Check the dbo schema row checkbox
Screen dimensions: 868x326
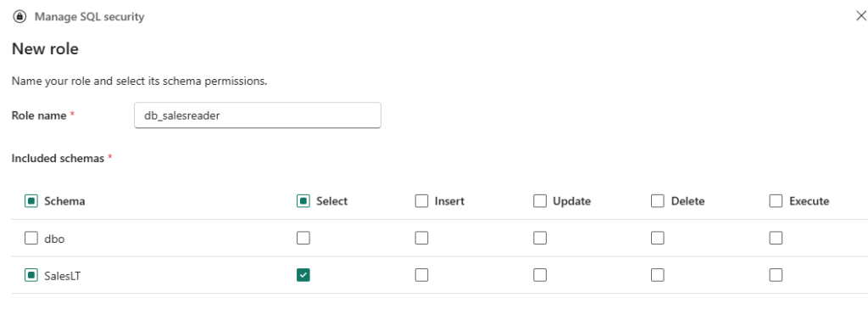pos(31,239)
